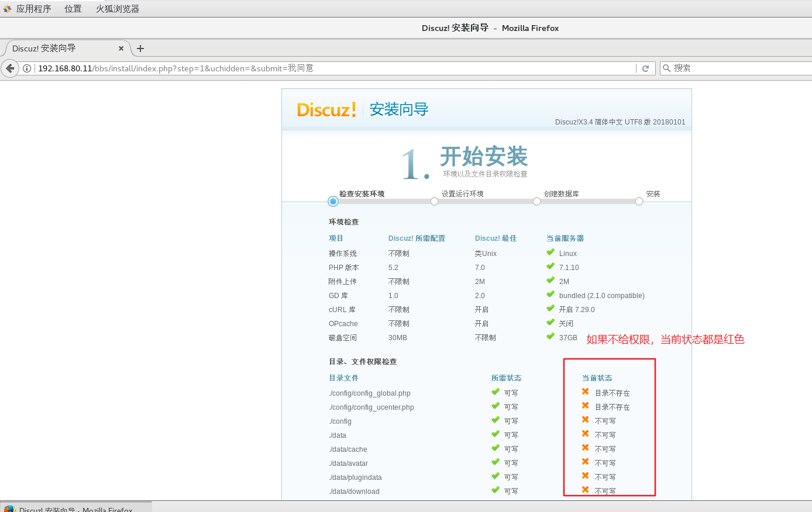Click the 设置运行环境 step marker

click(x=434, y=201)
